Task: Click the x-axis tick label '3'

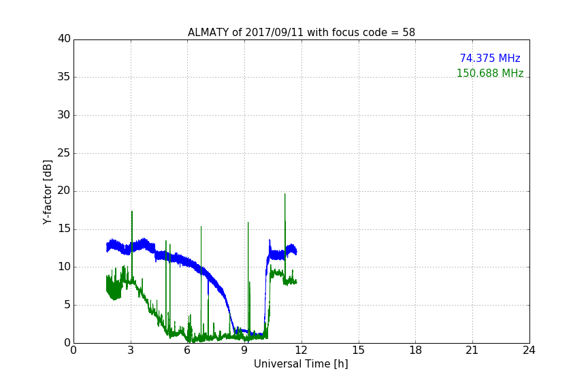Action: pyautogui.click(x=131, y=350)
